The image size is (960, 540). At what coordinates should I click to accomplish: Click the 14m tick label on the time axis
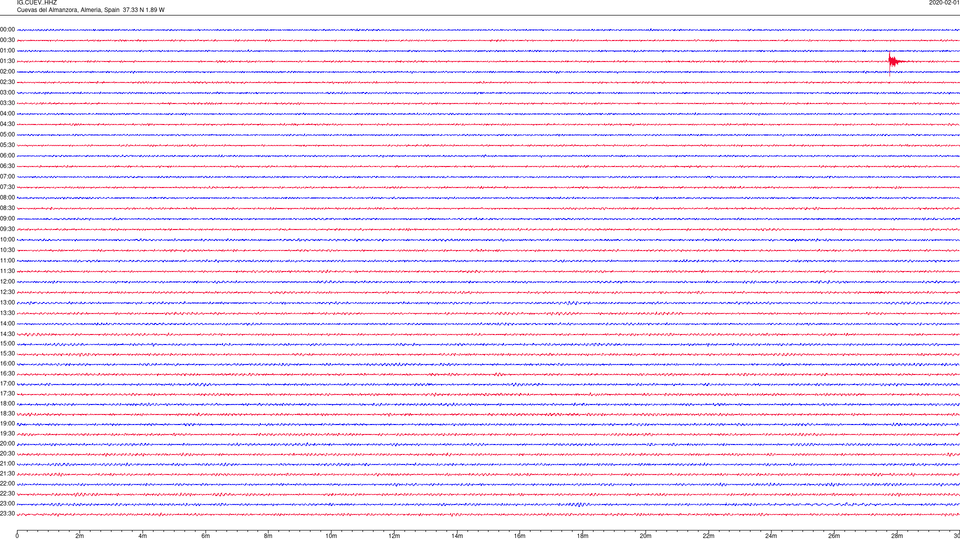[x=457, y=536]
